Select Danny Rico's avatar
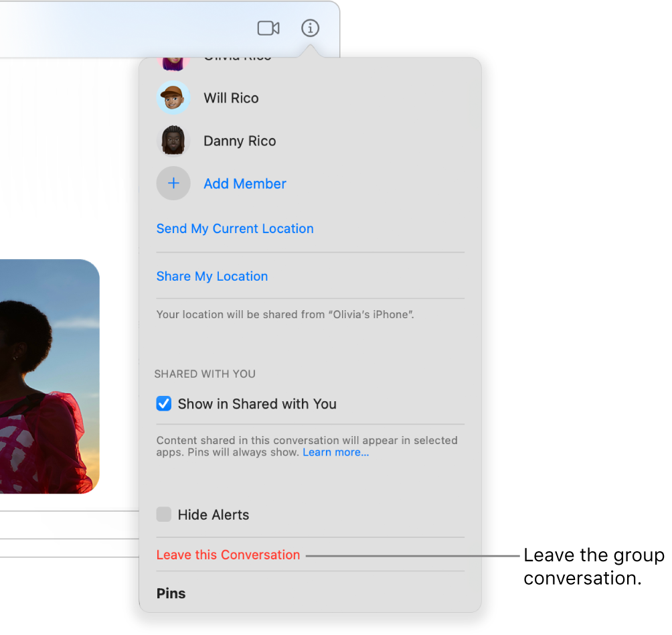The image size is (672, 635). point(173,141)
